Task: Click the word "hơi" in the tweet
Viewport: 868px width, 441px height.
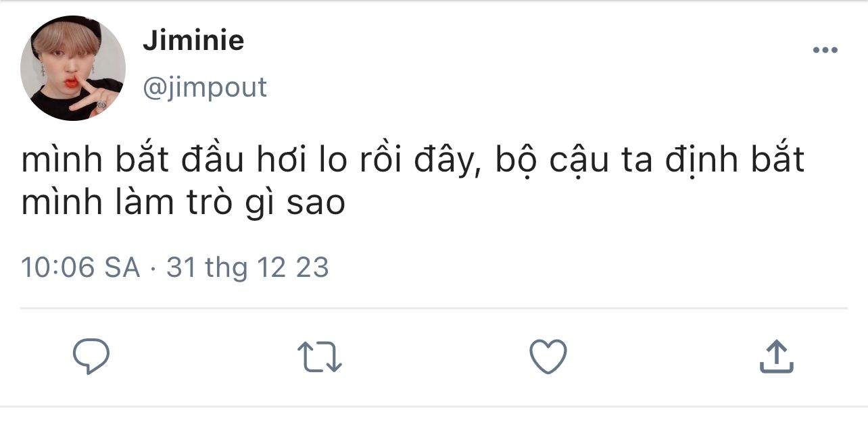Action: [x=277, y=161]
